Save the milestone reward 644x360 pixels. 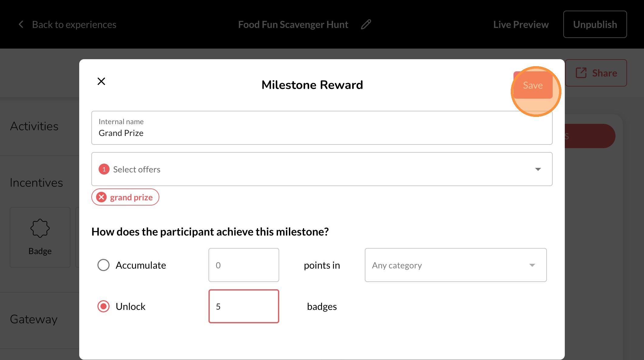coord(533,85)
